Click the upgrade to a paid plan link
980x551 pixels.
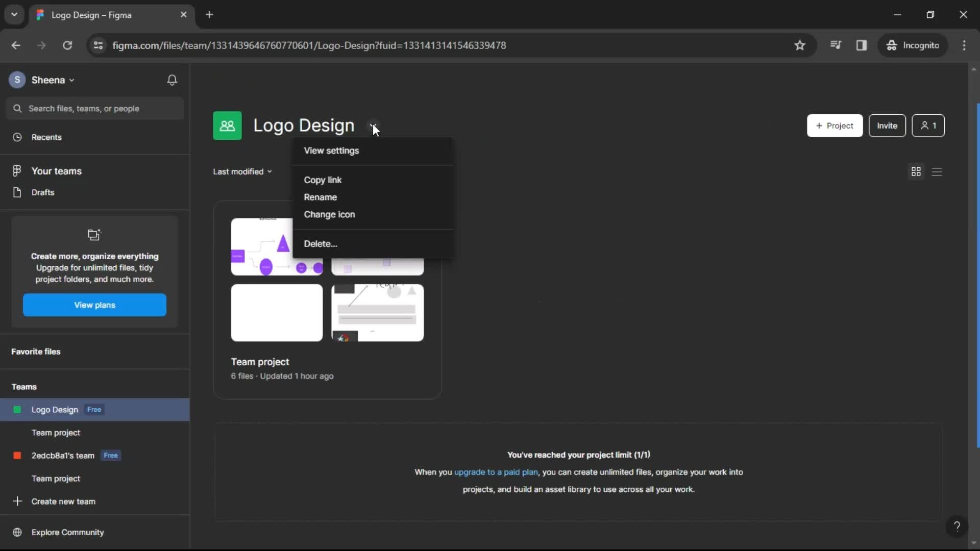tap(496, 471)
